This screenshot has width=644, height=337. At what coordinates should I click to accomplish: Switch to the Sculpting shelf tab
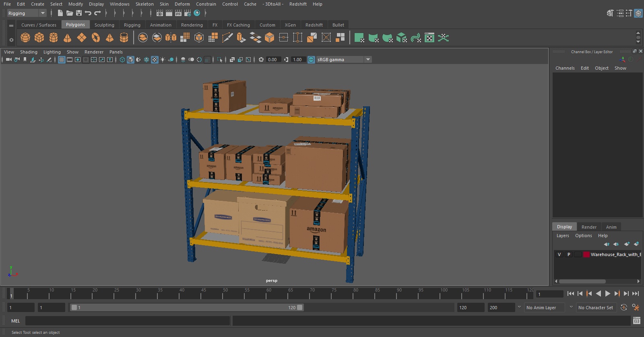(104, 25)
